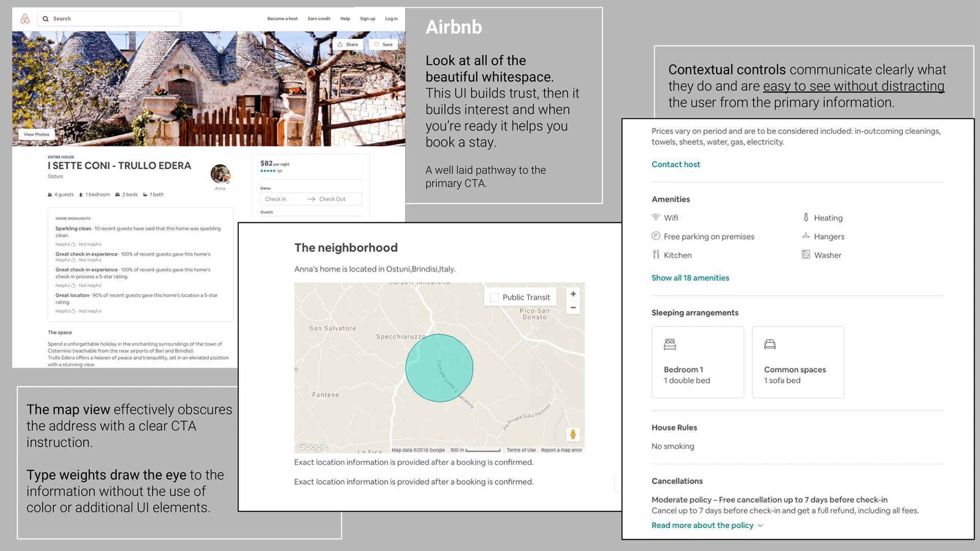
Task: Click the Street View pegman icon
Action: (573, 434)
